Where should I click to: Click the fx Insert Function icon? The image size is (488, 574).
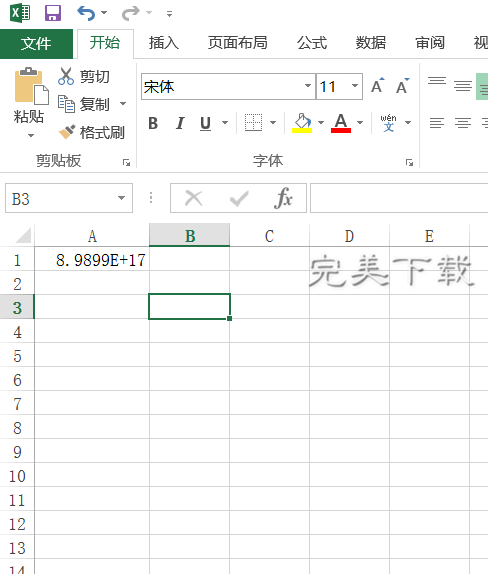283,198
